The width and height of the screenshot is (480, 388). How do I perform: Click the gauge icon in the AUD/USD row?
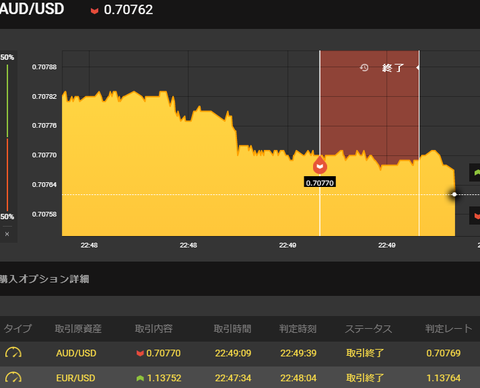tap(13, 353)
